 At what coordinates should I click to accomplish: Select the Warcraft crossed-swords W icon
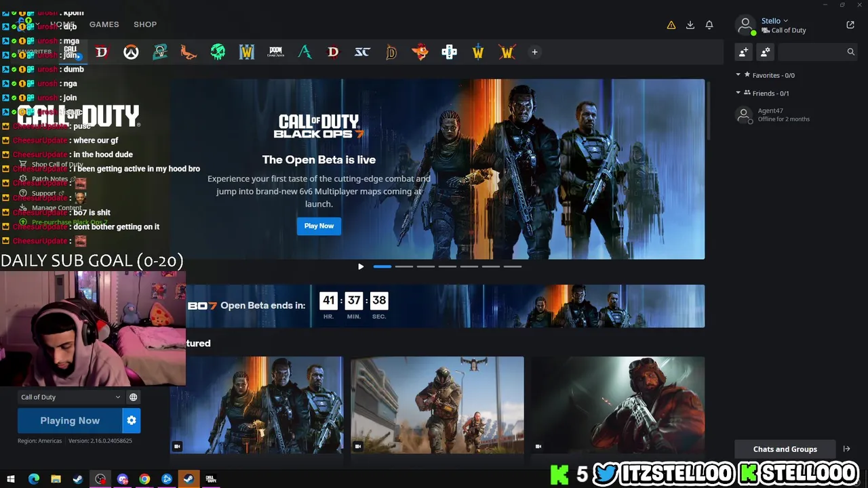pyautogui.click(x=507, y=52)
